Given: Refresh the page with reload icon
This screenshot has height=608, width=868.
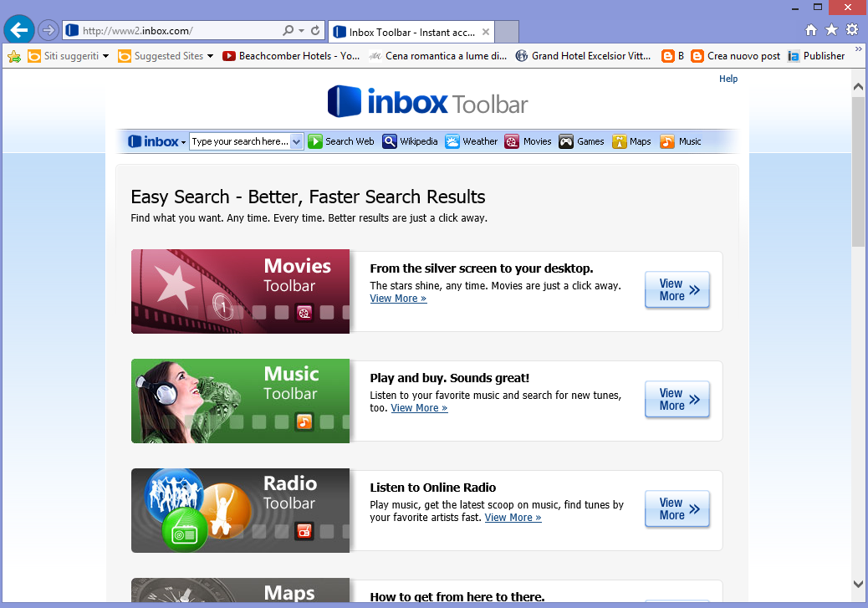Looking at the screenshot, I should [315, 30].
